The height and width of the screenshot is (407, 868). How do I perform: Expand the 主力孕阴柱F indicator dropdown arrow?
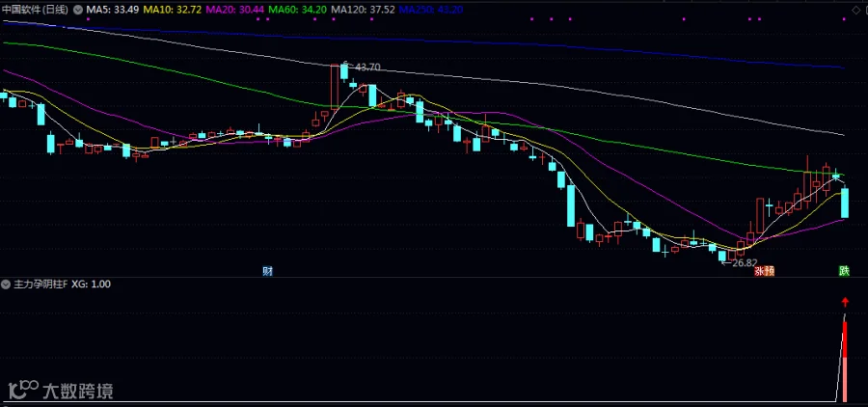click(x=6, y=285)
